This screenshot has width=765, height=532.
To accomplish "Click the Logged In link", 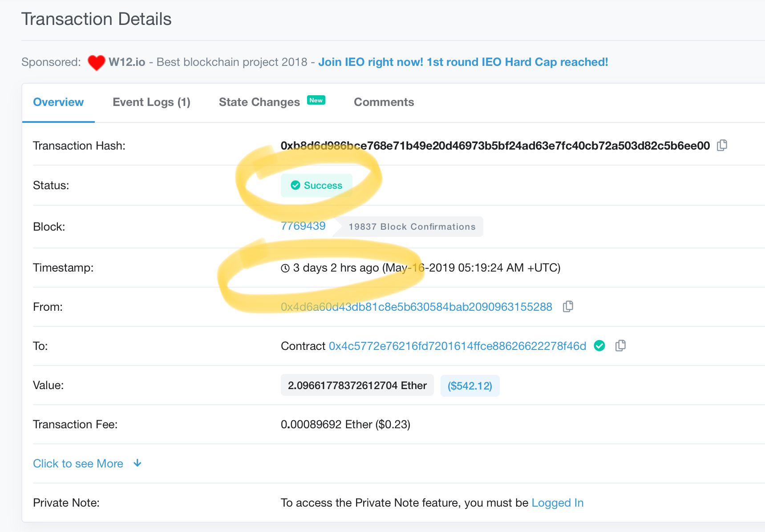I will (x=557, y=503).
